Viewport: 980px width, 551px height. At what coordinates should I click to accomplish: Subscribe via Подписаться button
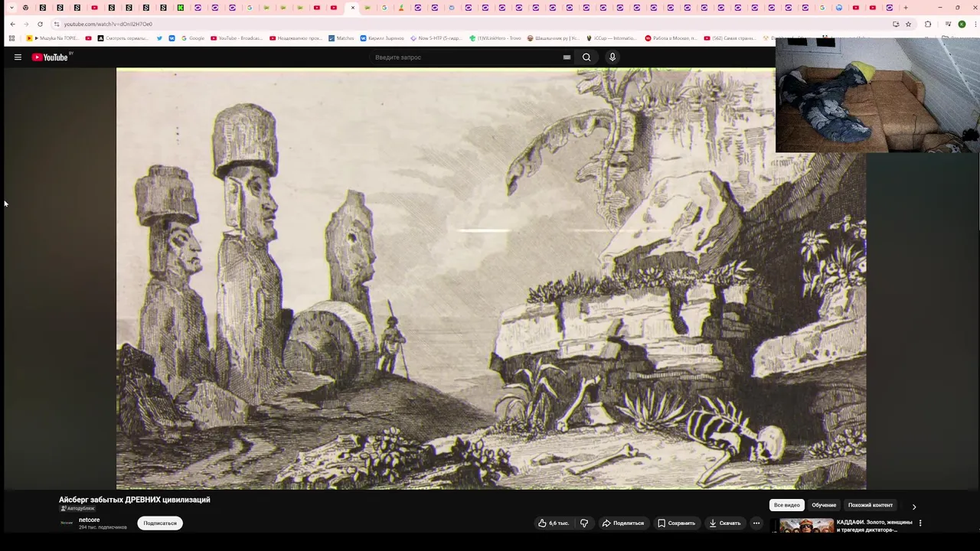tap(160, 523)
